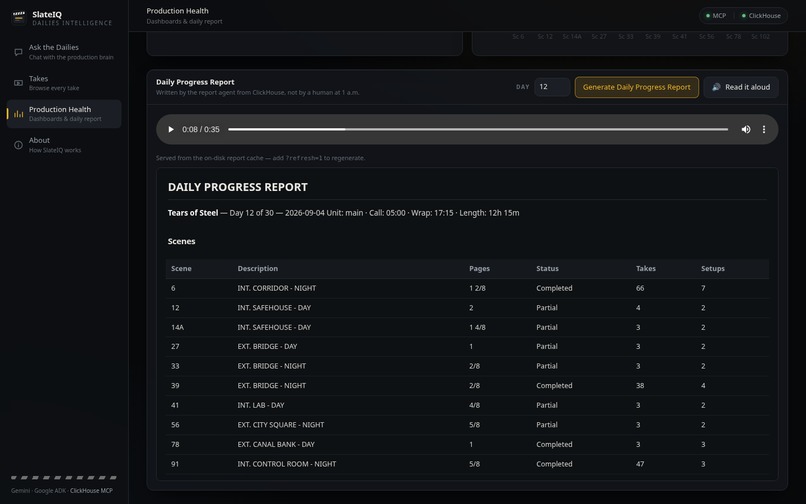Click scene 91 number cell
Screen dimensions: 806x504
(x=175, y=463)
